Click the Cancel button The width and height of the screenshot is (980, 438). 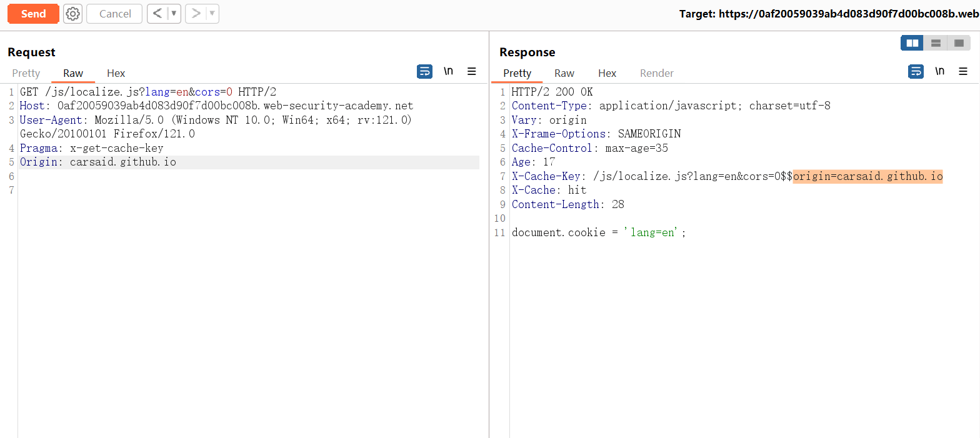115,14
